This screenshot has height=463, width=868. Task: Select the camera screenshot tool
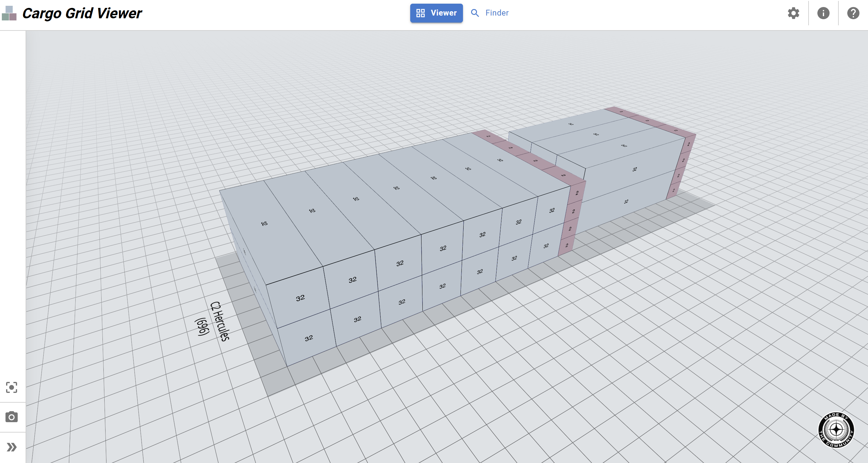[x=12, y=417]
